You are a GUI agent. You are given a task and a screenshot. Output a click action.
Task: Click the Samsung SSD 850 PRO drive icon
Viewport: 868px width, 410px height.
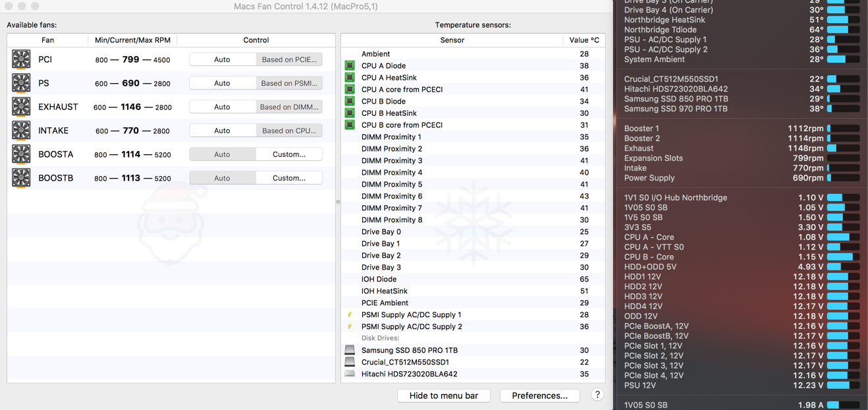point(350,350)
